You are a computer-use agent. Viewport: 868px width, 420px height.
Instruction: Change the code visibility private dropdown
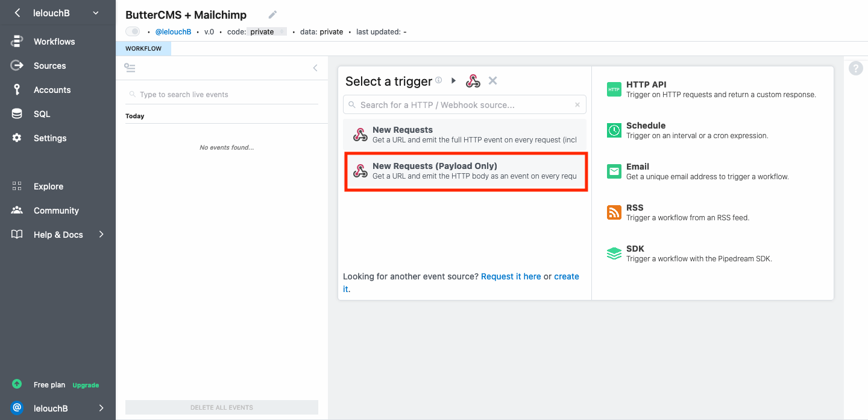266,31
